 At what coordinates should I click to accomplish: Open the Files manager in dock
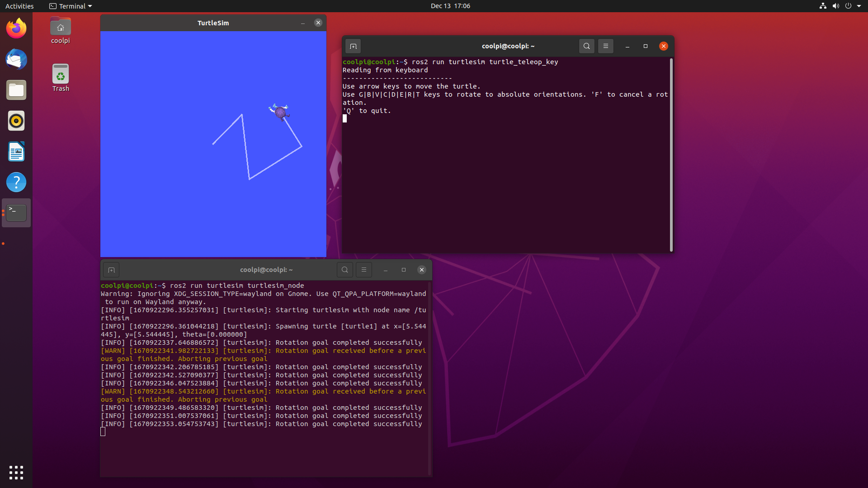point(16,90)
